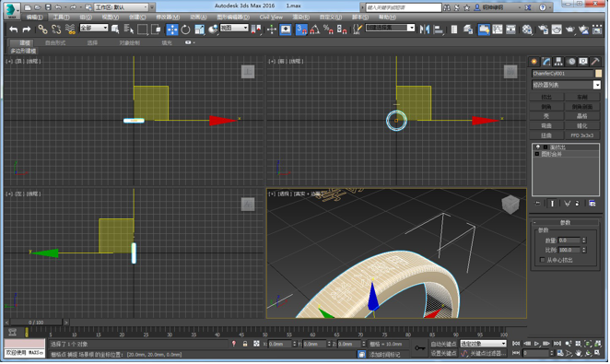This screenshot has height=364, width=610.
Task: Toggle Show End Result button
Action: (x=552, y=203)
